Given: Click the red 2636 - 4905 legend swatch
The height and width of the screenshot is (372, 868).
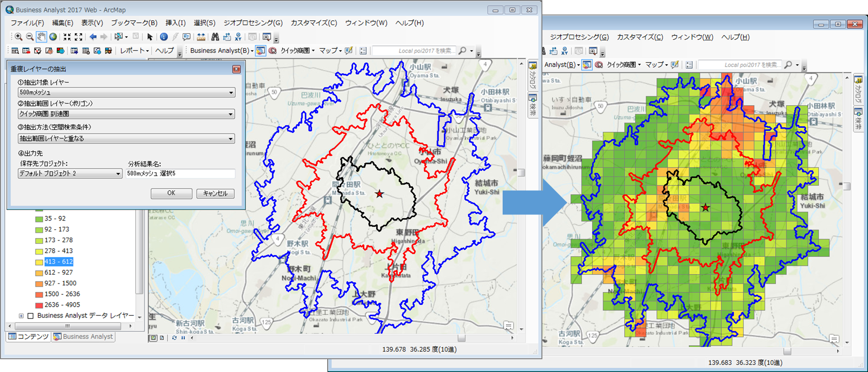Looking at the screenshot, I should 39,305.
